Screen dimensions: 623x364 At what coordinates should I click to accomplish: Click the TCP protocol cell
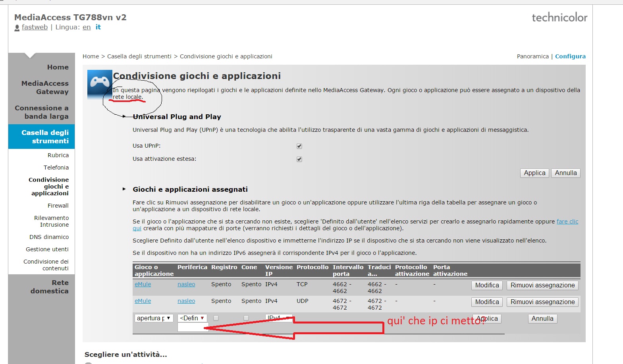coord(302,284)
